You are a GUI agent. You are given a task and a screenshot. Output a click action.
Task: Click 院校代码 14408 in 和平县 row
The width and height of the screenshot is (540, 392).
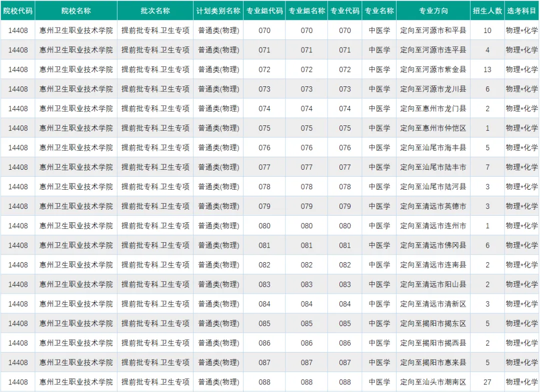click(x=18, y=30)
